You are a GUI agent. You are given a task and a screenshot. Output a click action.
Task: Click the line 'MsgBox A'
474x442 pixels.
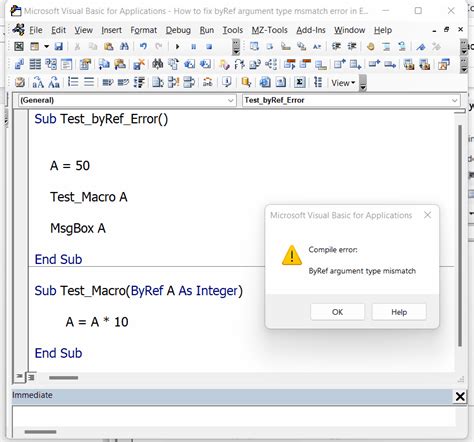78,228
